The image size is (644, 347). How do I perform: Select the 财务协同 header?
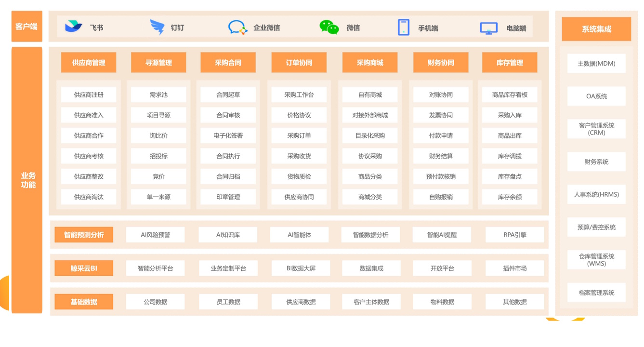441,63
